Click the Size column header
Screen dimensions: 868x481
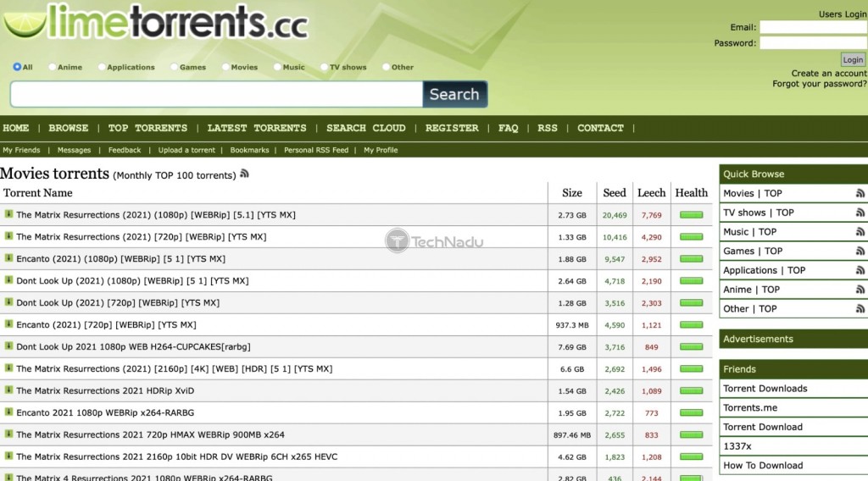572,193
